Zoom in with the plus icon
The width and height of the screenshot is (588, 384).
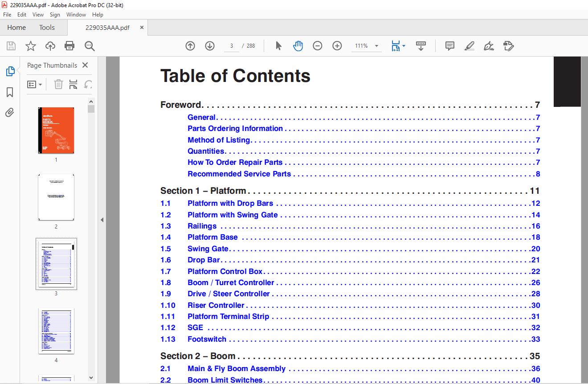pyautogui.click(x=337, y=46)
